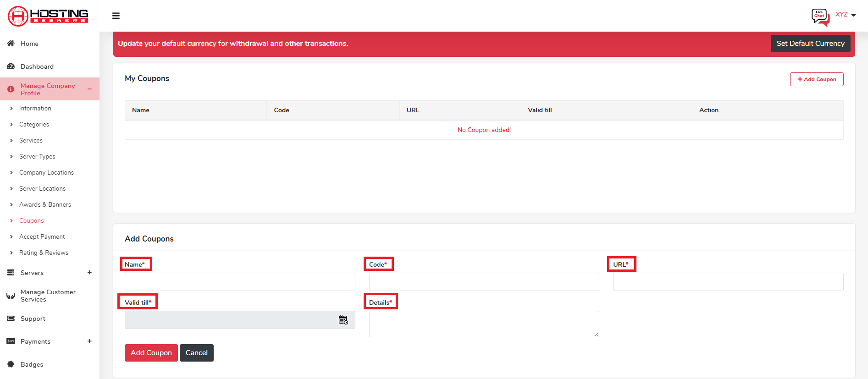Click the URL column header
This screenshot has height=379, width=868.
coord(413,110)
